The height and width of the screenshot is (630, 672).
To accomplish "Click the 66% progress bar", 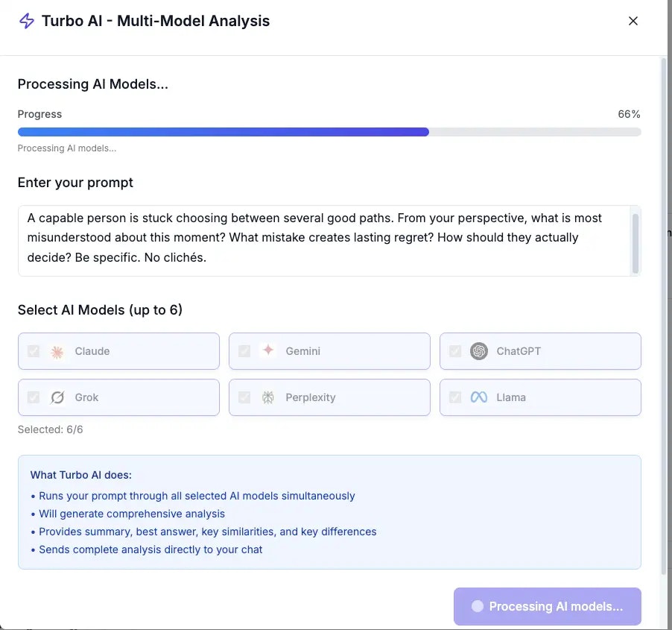I will [x=328, y=131].
